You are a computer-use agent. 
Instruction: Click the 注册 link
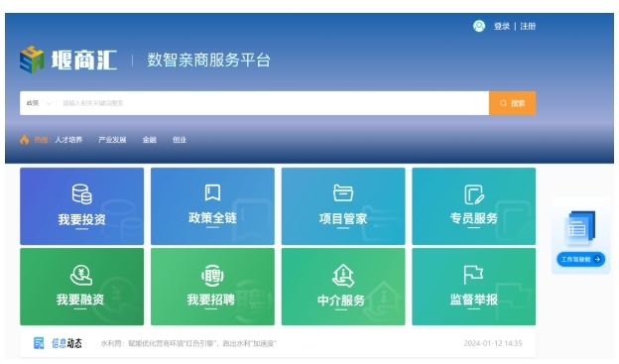coord(528,26)
